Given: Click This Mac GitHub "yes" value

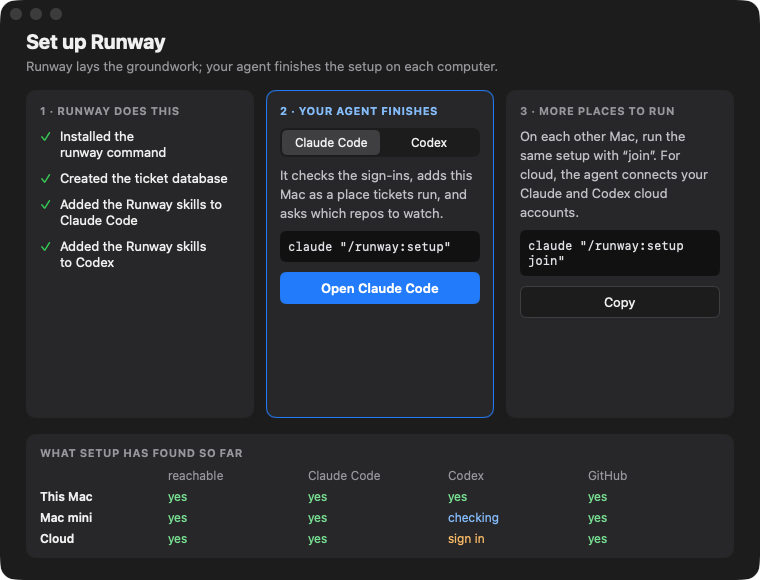Looking at the screenshot, I should click(598, 497).
